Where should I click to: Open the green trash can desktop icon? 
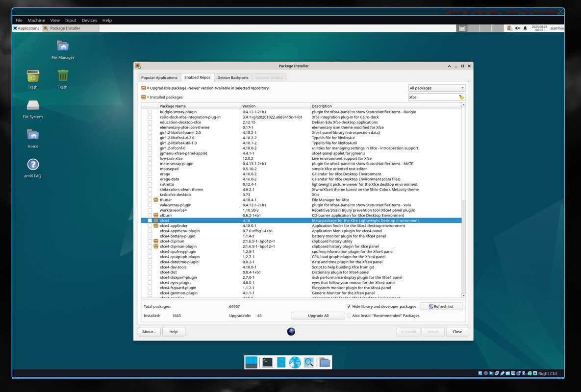[x=63, y=79]
